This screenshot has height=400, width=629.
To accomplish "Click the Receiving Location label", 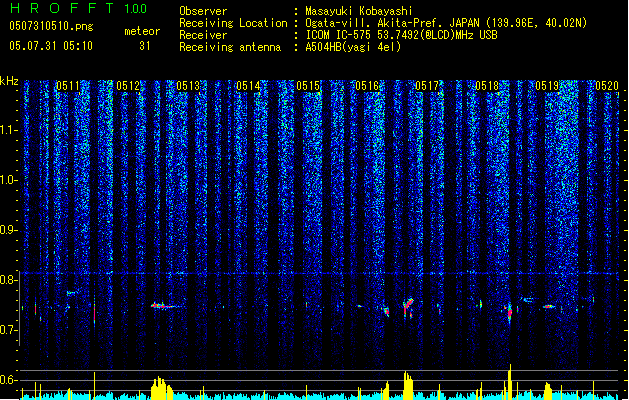I will pyautogui.click(x=233, y=23).
